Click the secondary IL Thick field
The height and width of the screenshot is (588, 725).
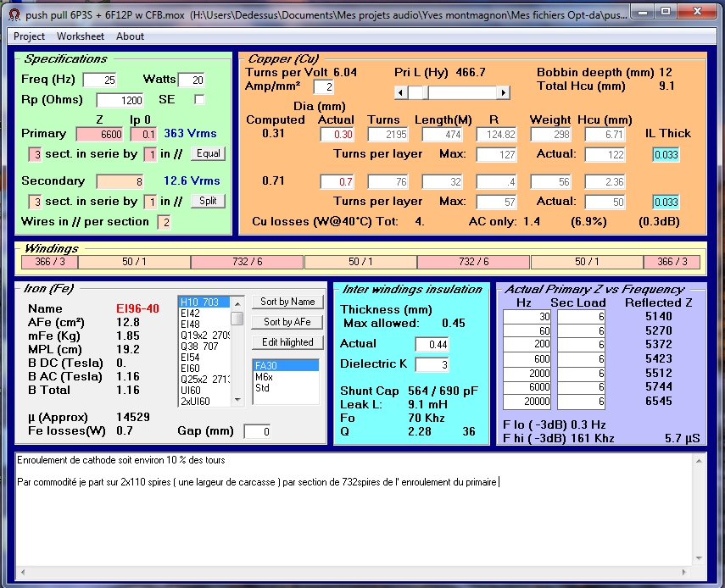click(x=666, y=202)
